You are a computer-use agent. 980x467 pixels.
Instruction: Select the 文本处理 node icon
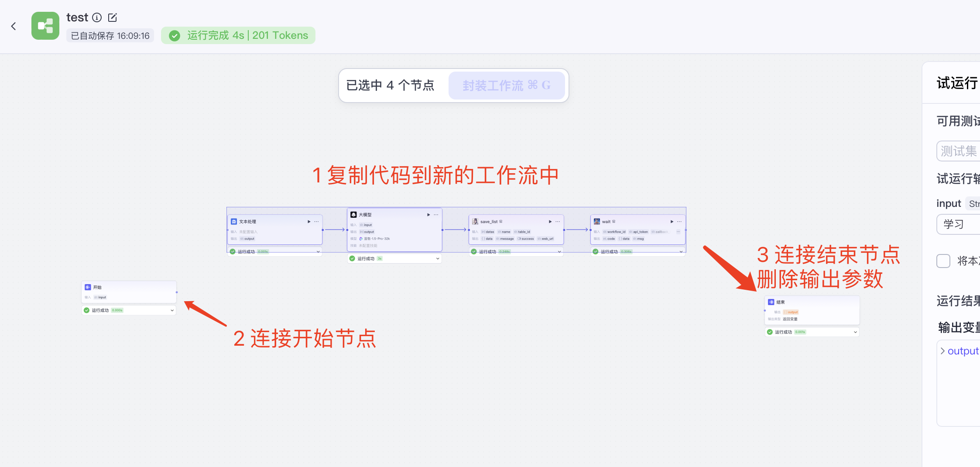click(x=234, y=222)
